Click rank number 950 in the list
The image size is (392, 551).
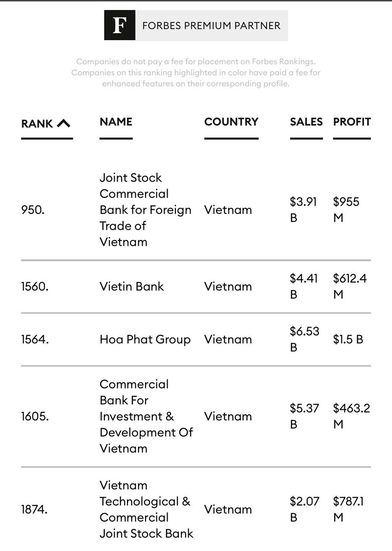(x=33, y=210)
